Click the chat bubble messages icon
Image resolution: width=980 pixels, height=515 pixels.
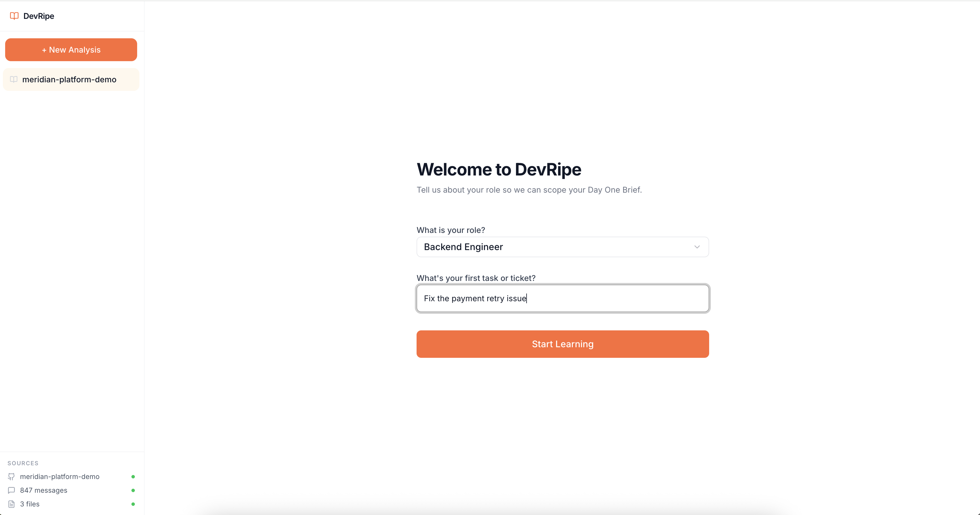[11, 490]
